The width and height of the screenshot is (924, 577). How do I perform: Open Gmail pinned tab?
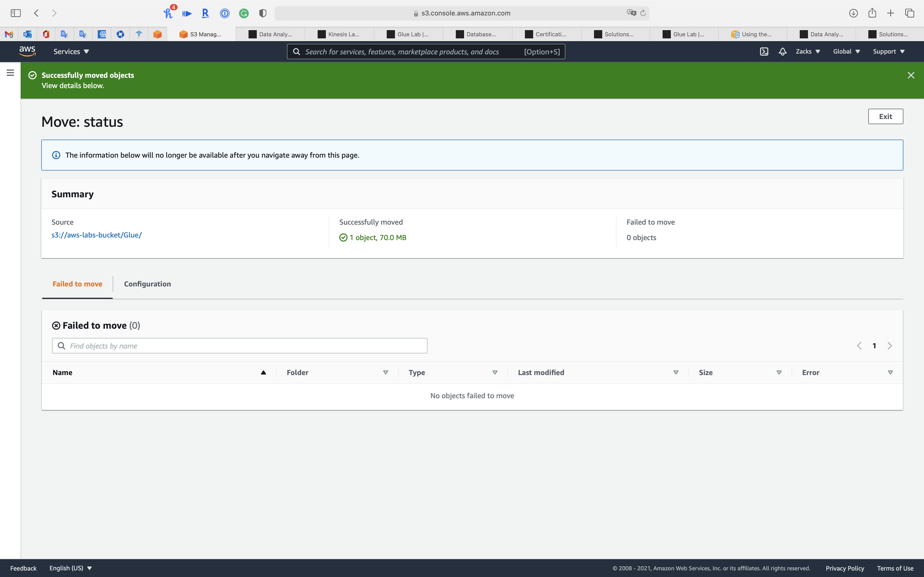tap(9, 34)
